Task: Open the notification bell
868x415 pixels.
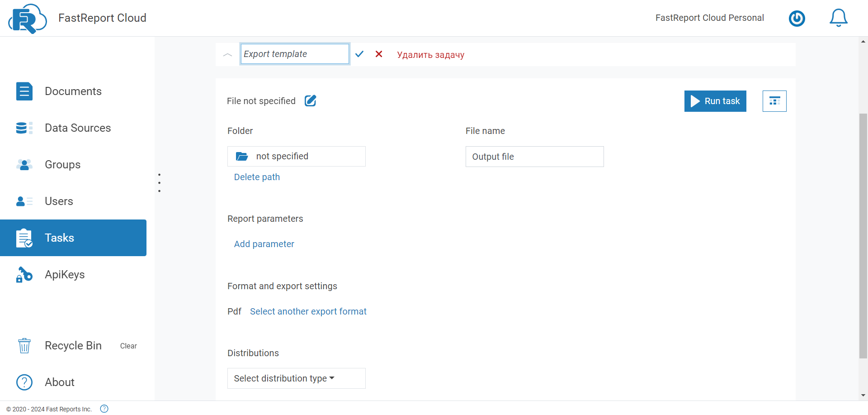Action: pos(839,18)
